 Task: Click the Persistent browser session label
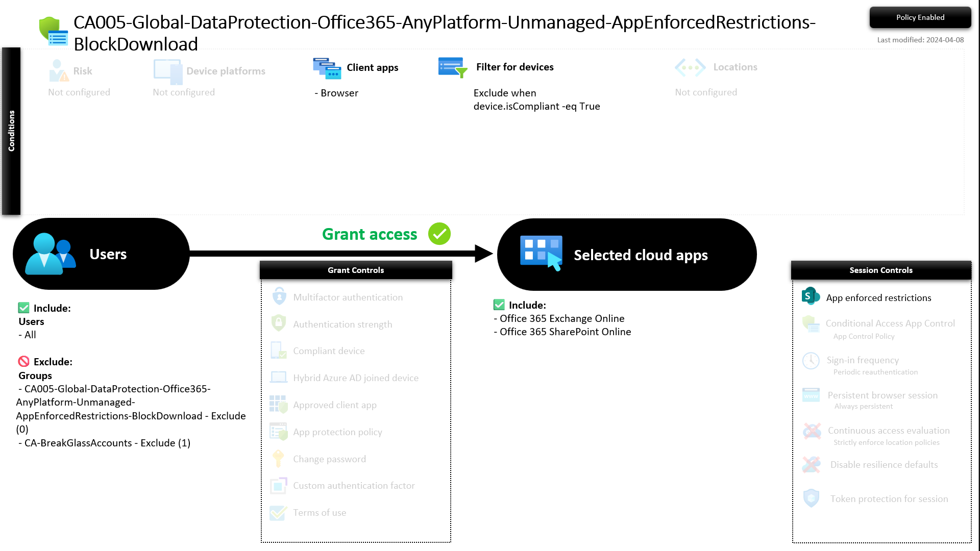click(883, 395)
